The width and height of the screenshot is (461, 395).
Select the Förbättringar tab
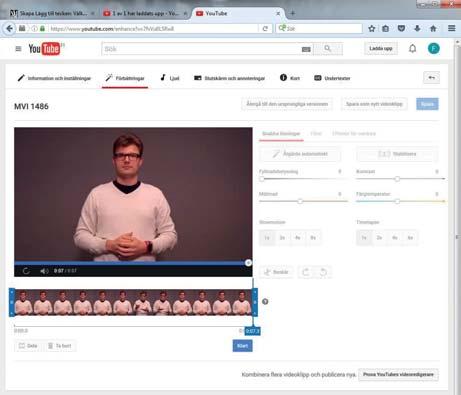[x=125, y=78]
